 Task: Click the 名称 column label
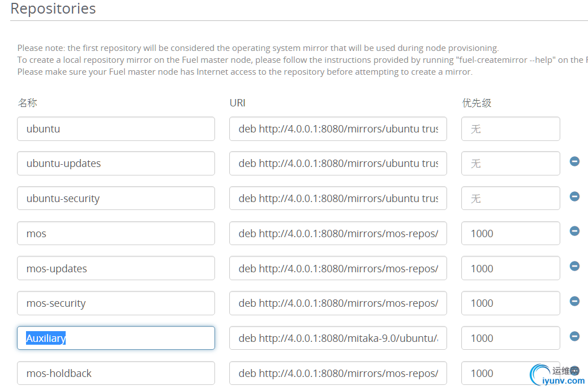pyautogui.click(x=27, y=103)
